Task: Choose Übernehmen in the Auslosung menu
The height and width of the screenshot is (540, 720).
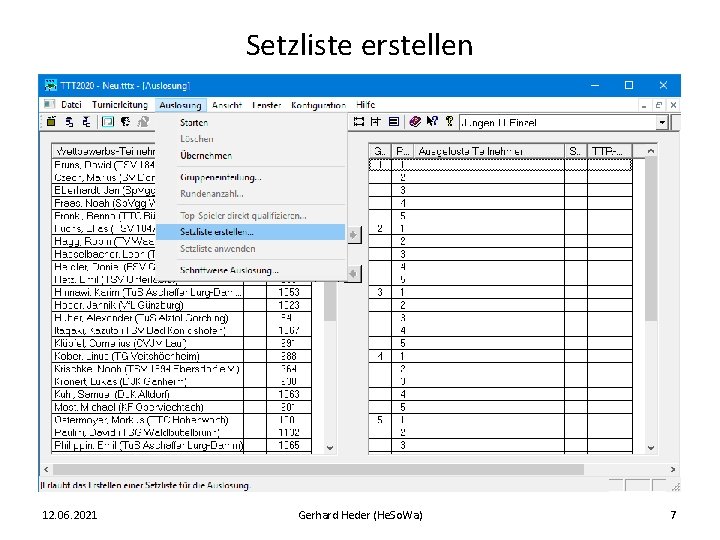Action: (251, 156)
